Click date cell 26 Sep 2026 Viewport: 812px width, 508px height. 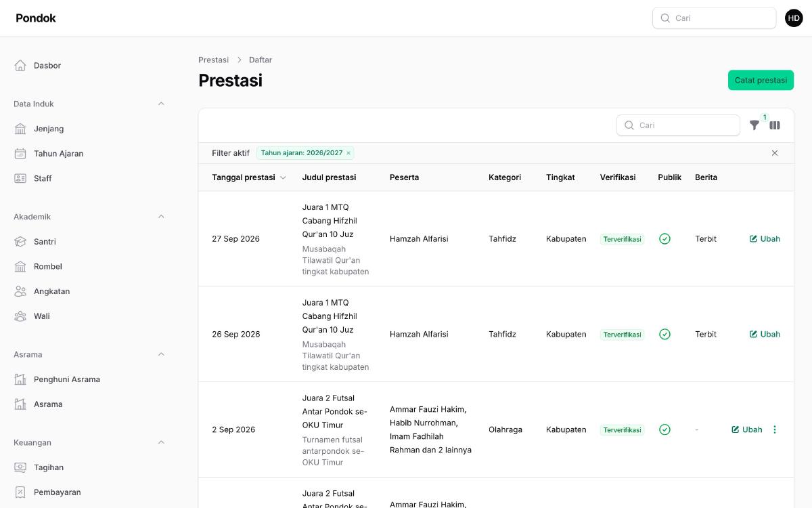235,334
